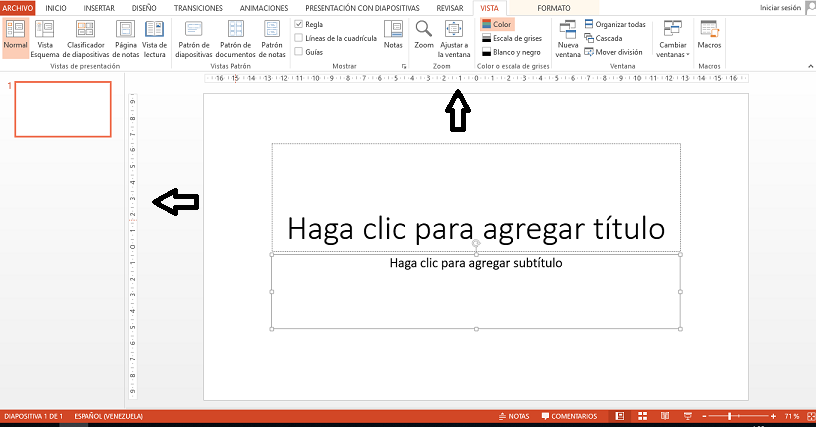816x427 pixels.
Task: Open the Mostrar group dialog launcher
Action: 404,66
